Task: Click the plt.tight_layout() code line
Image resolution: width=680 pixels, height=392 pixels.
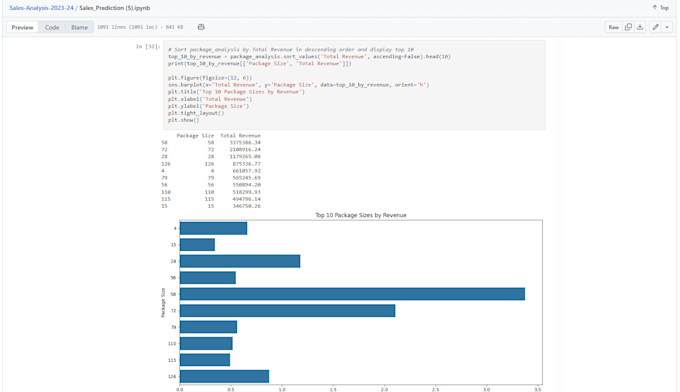Action: pos(196,113)
